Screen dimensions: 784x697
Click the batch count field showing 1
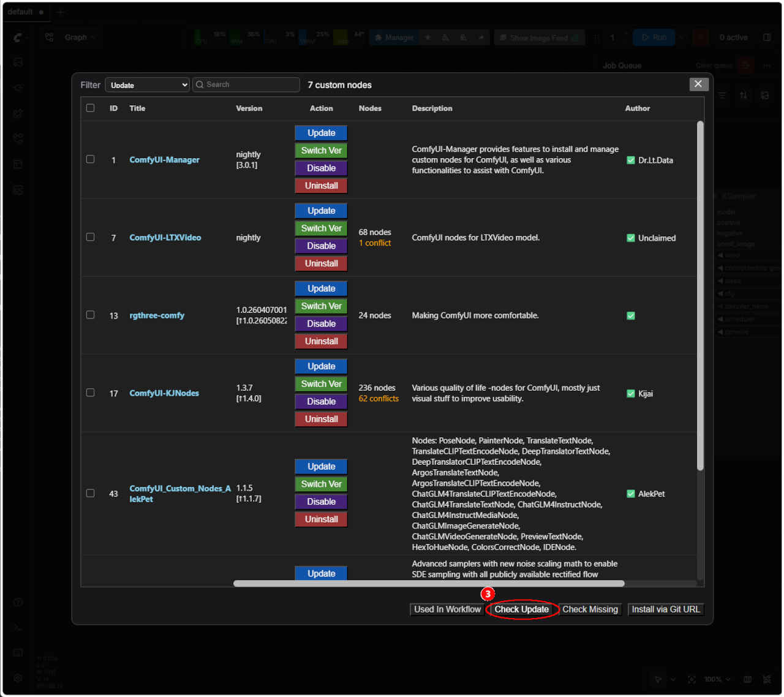pyautogui.click(x=611, y=37)
